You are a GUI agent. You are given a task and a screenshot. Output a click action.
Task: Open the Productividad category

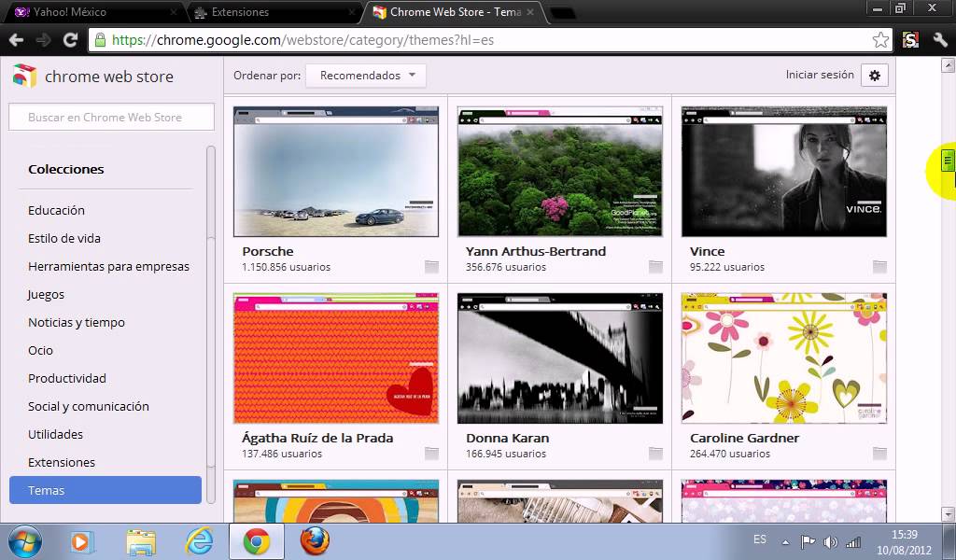pos(67,378)
